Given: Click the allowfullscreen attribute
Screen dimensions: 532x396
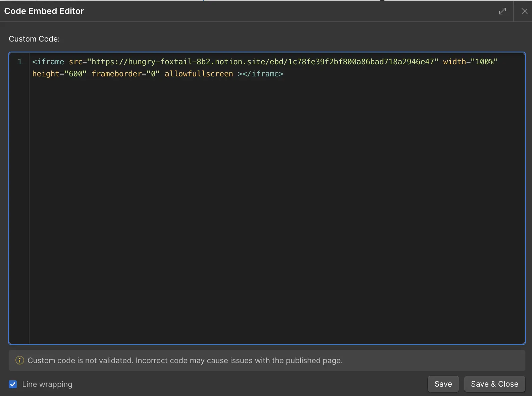Looking at the screenshot, I should (199, 74).
